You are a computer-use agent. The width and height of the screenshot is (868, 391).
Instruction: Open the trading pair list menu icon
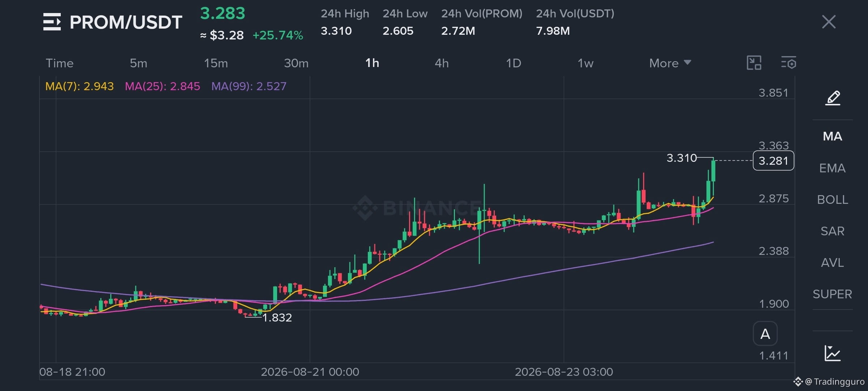52,22
